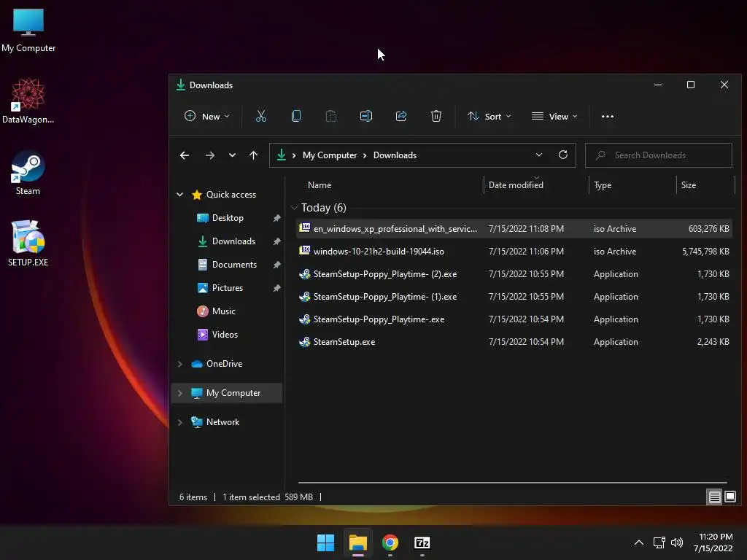Select SteamSetup-Poppy_Playtime-.exe file
The image size is (747, 560).
click(x=514, y=319)
